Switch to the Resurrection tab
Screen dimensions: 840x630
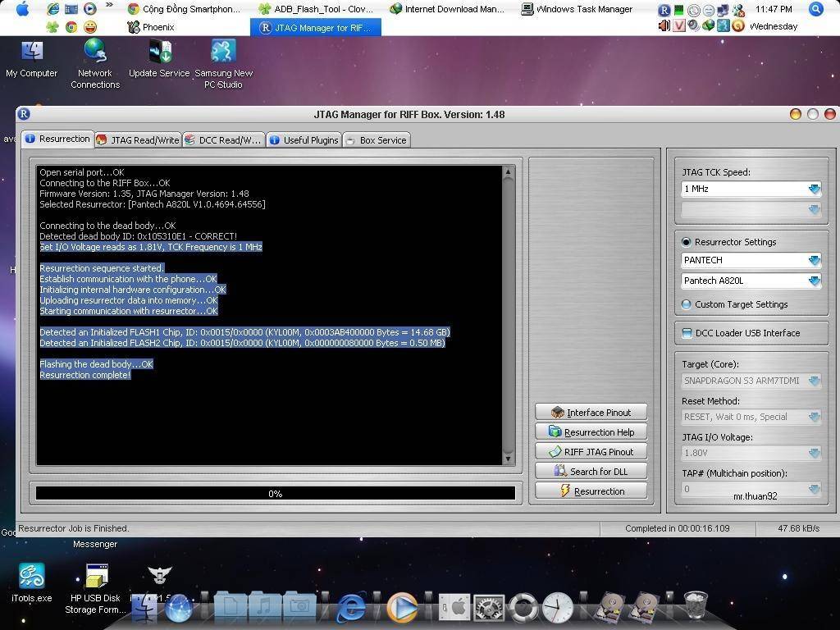coord(58,139)
